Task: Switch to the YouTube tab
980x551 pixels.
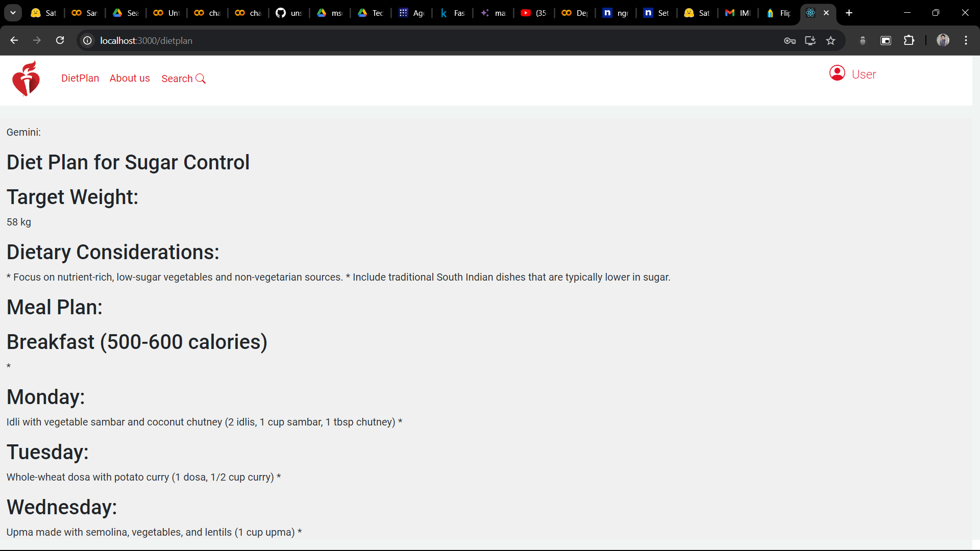Action: (534, 13)
